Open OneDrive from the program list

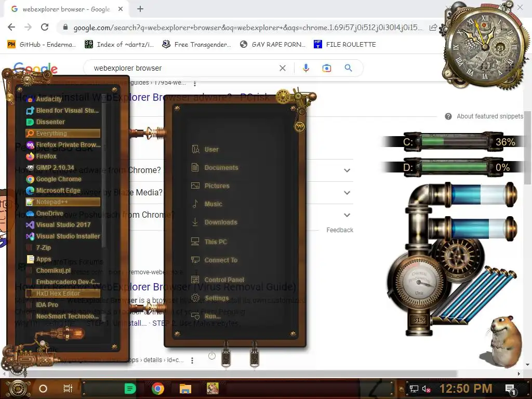point(63,214)
